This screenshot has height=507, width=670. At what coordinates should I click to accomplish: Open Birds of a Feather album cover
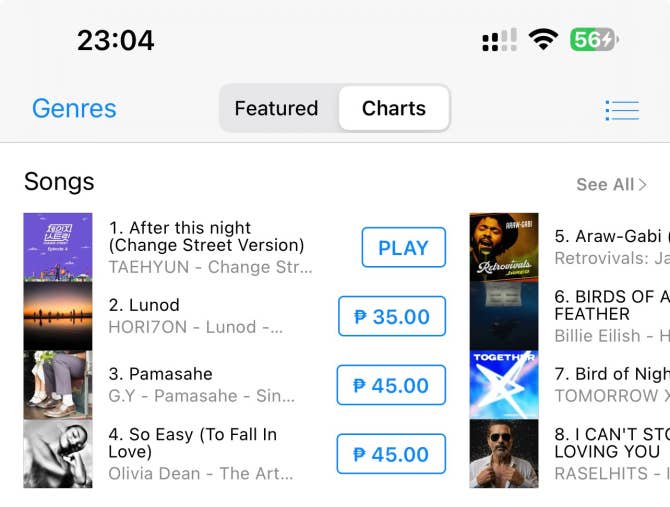click(504, 316)
